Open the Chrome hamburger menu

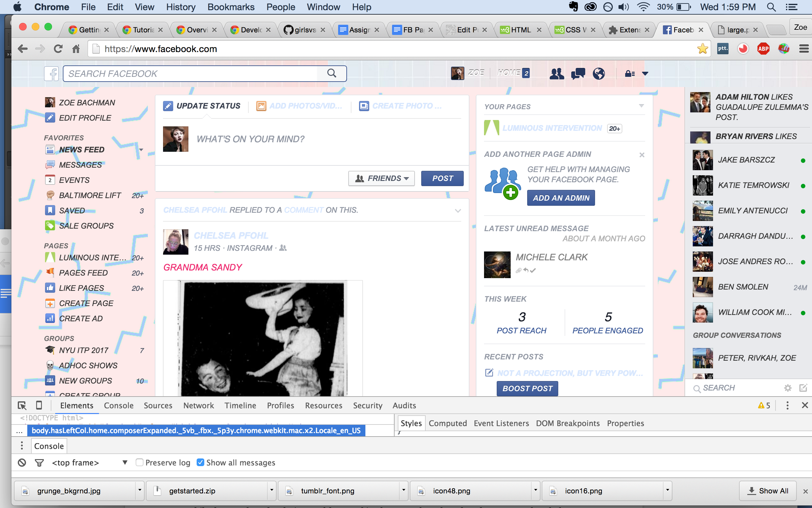point(804,49)
